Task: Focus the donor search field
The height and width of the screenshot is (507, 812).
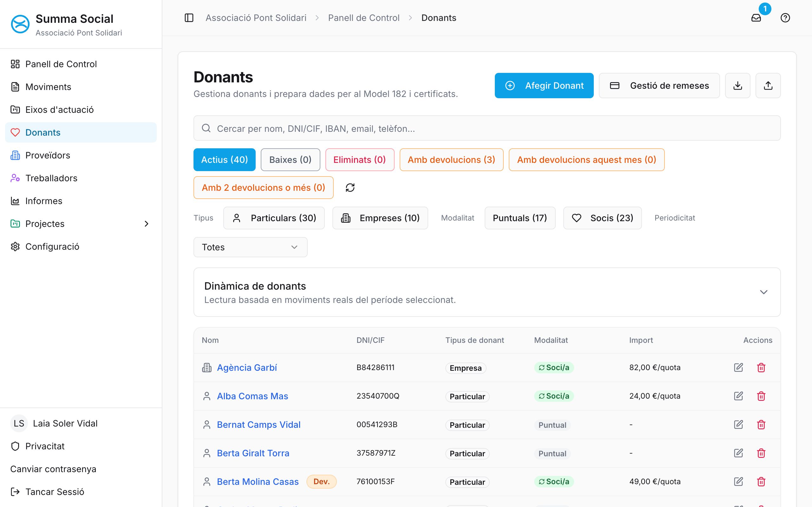Action: coord(487,128)
